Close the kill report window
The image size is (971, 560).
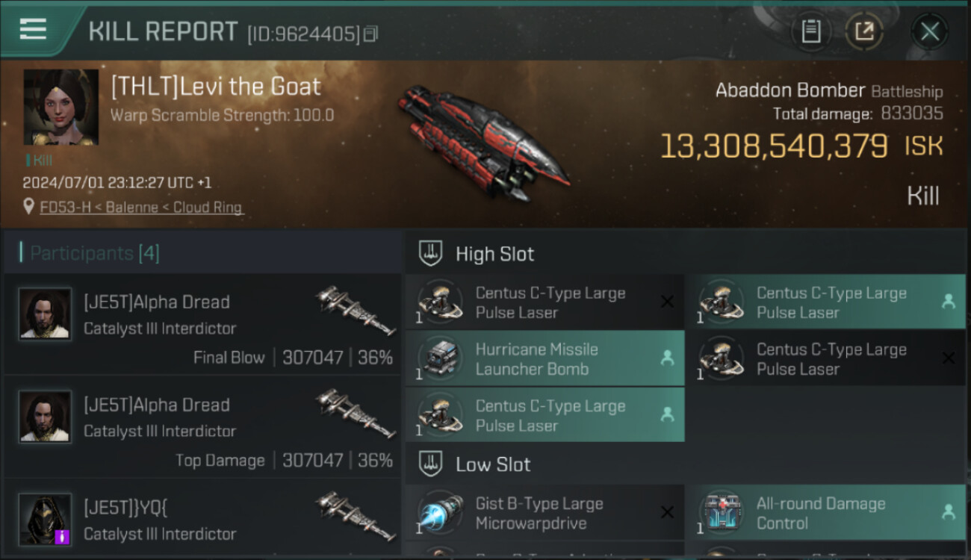click(x=929, y=31)
